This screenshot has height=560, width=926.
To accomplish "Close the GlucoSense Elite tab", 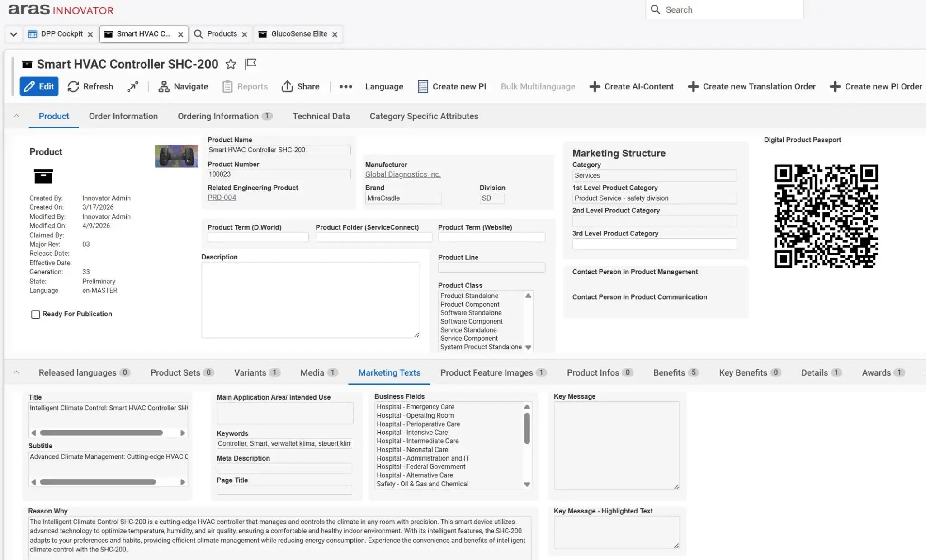I will [x=335, y=34].
